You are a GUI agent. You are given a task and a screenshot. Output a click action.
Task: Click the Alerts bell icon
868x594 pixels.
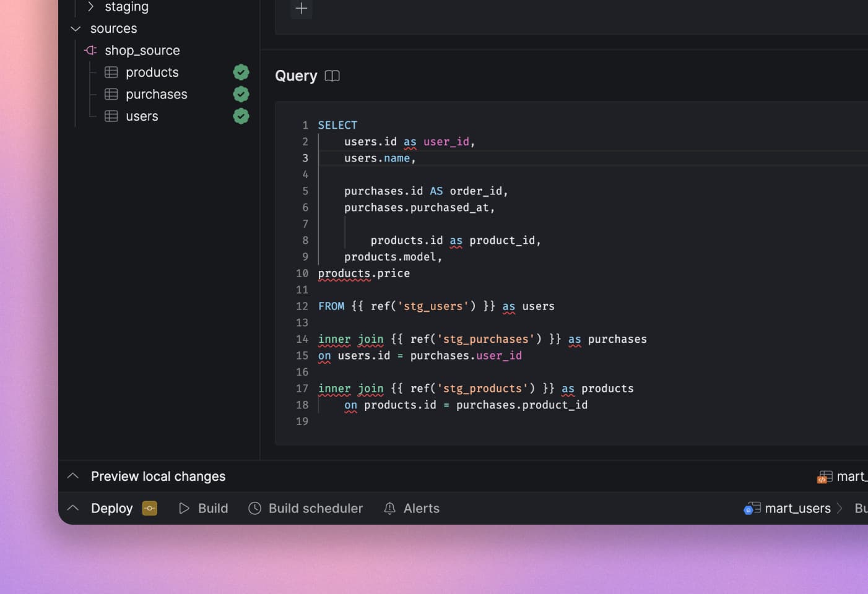pos(389,509)
